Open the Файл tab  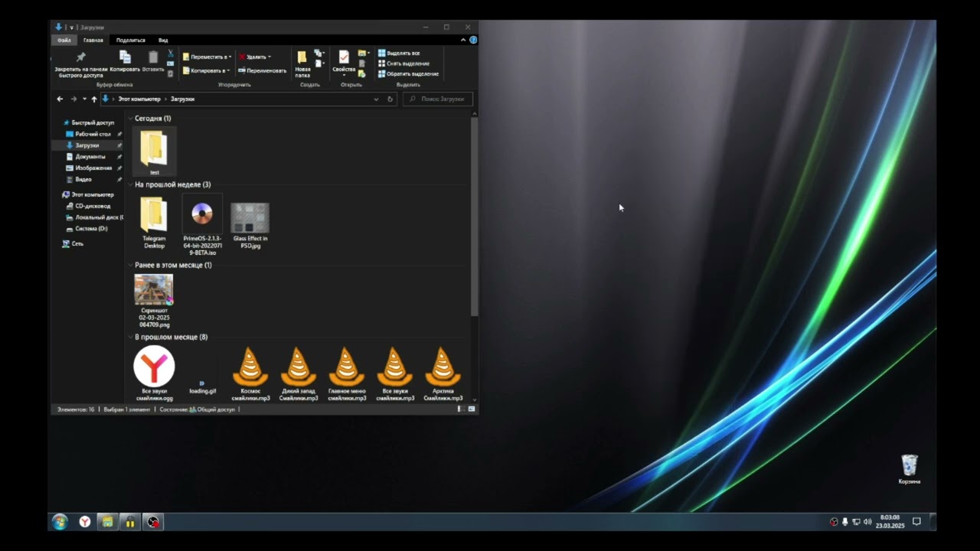[x=64, y=40]
